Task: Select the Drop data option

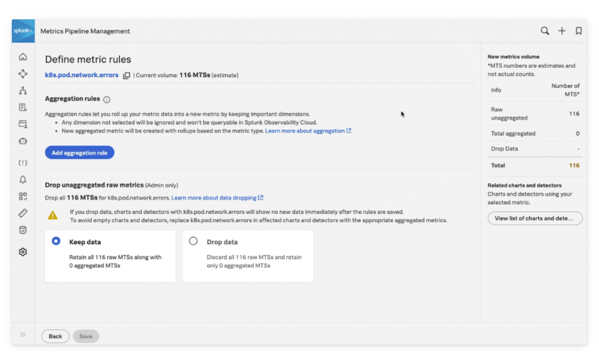Action: click(193, 241)
